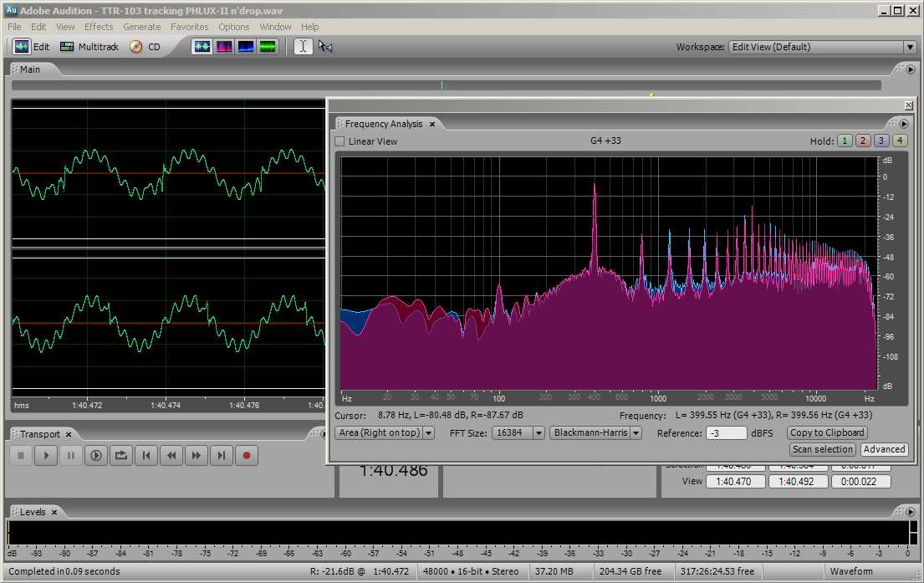Stop playback in Transport
This screenshot has height=583, width=924.
point(21,455)
